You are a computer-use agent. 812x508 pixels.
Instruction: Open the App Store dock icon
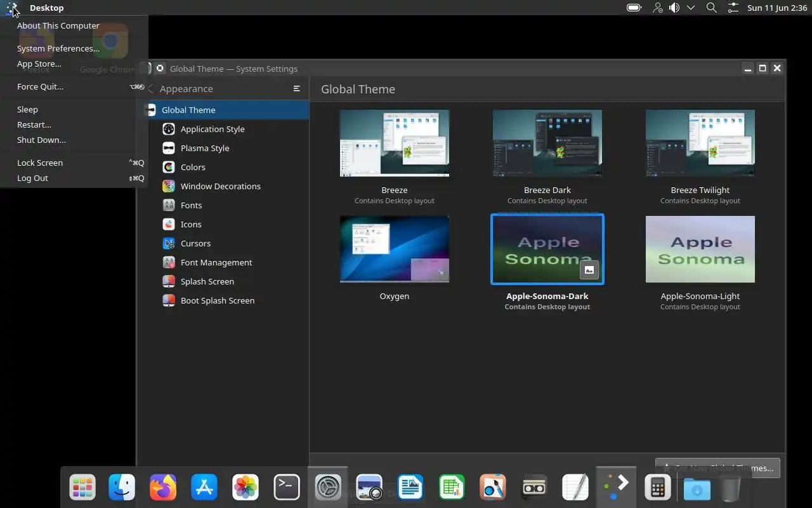click(204, 488)
